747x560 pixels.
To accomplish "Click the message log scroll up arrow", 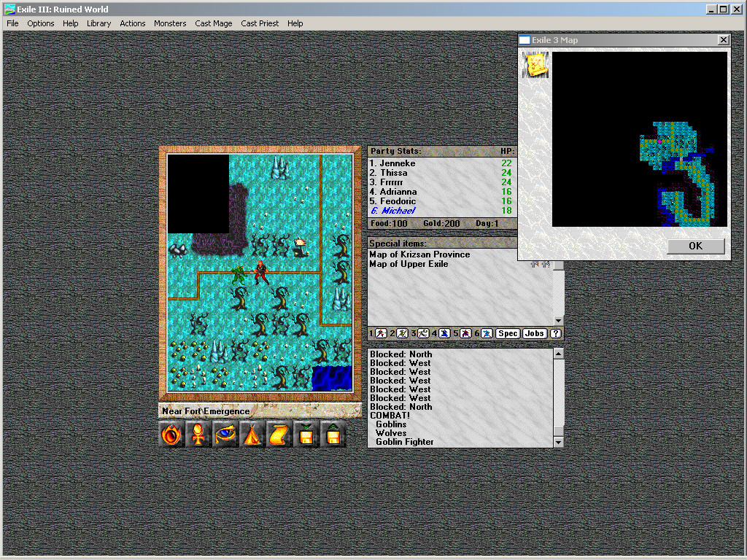I will coord(558,354).
